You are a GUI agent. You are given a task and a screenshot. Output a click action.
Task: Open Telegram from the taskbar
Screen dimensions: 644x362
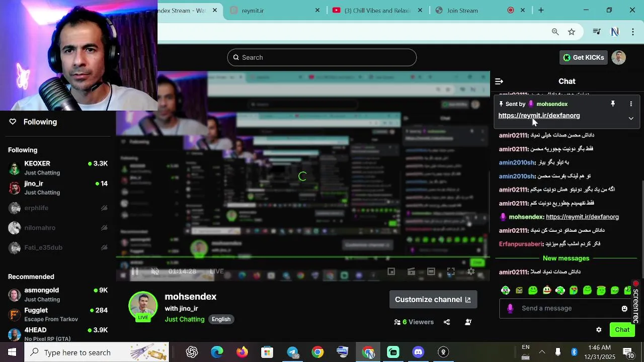[x=292, y=352]
